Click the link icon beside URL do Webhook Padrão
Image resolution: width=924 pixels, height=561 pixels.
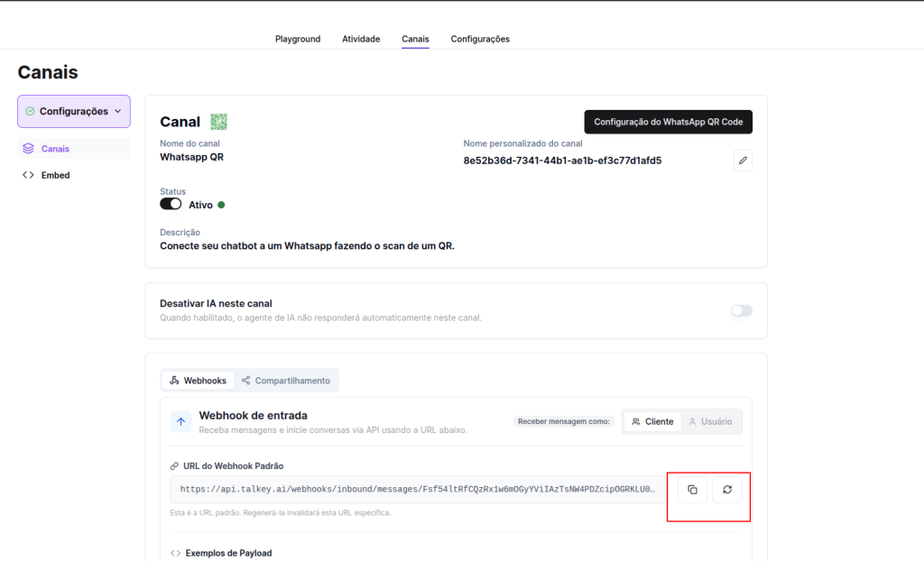(175, 466)
